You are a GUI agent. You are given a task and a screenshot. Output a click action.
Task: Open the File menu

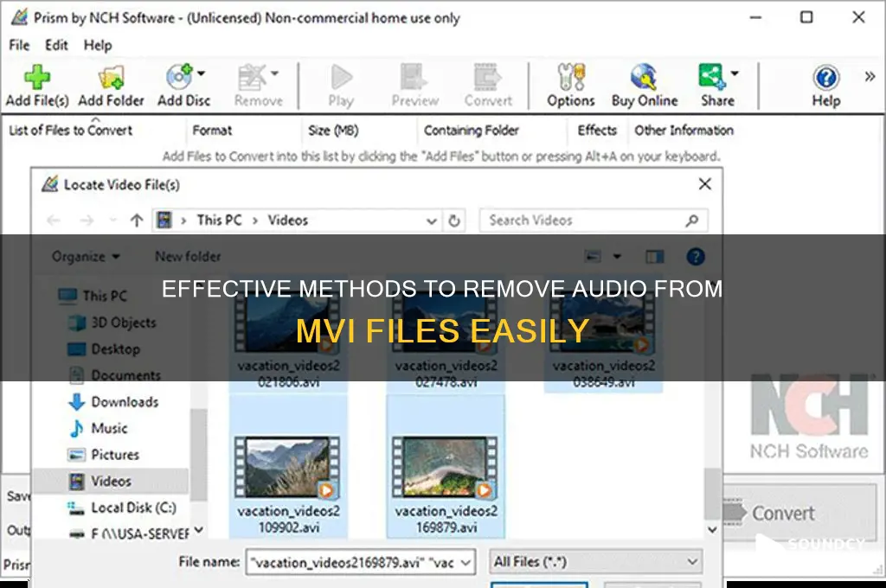(x=19, y=45)
